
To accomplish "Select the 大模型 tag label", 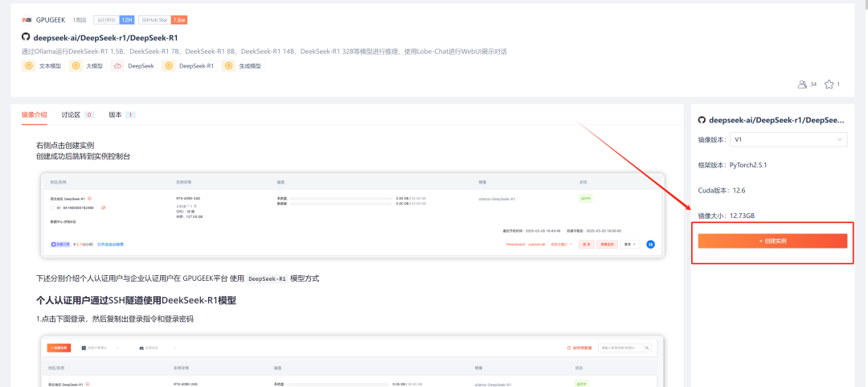I will (x=94, y=66).
